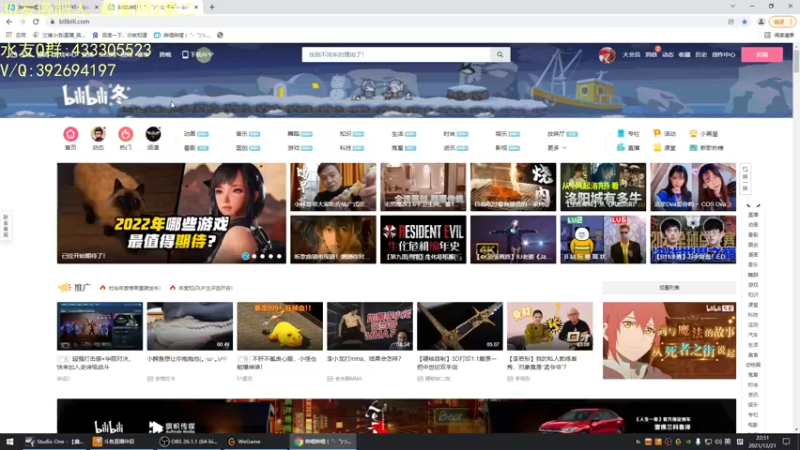The image size is (800, 450).
Task: Select the active carousel dot indicator
Action: (246, 256)
